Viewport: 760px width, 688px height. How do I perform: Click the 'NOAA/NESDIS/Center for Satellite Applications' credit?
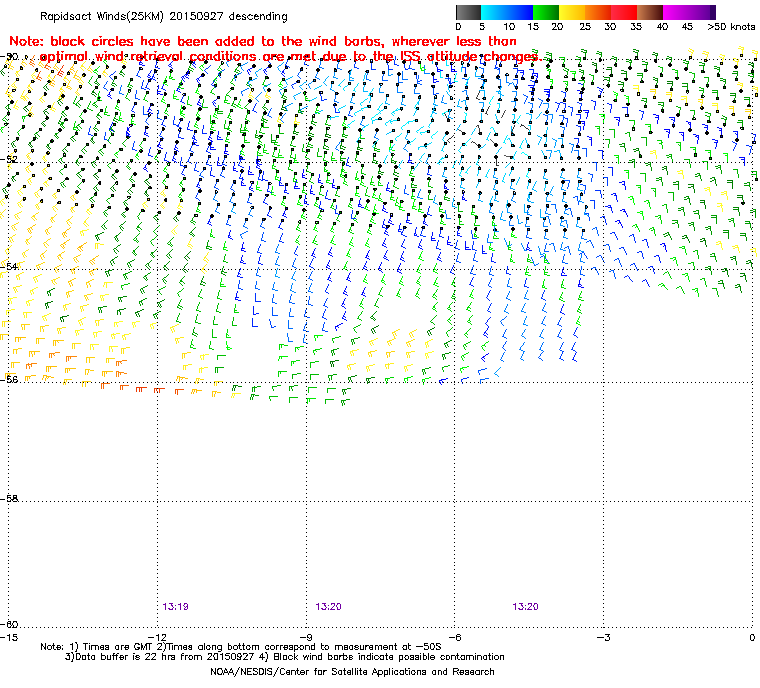pyautogui.click(x=352, y=672)
